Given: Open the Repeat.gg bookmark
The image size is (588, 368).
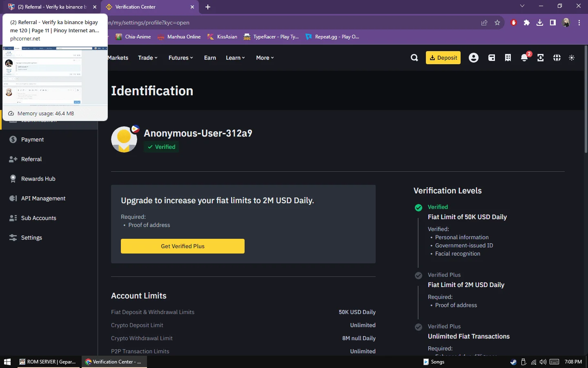Looking at the screenshot, I should click(x=332, y=37).
